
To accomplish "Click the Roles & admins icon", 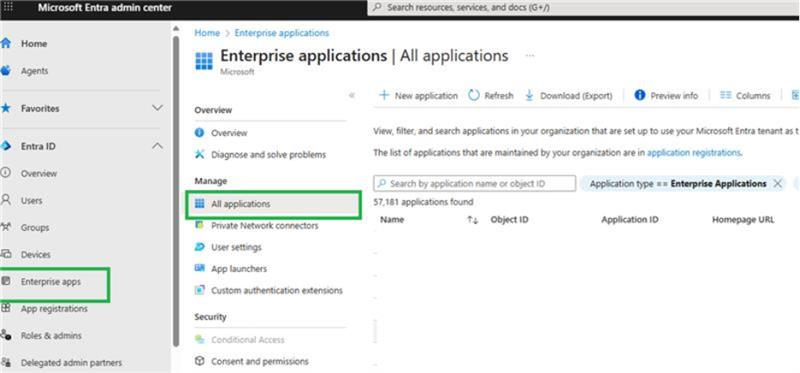I will pos(6,335).
